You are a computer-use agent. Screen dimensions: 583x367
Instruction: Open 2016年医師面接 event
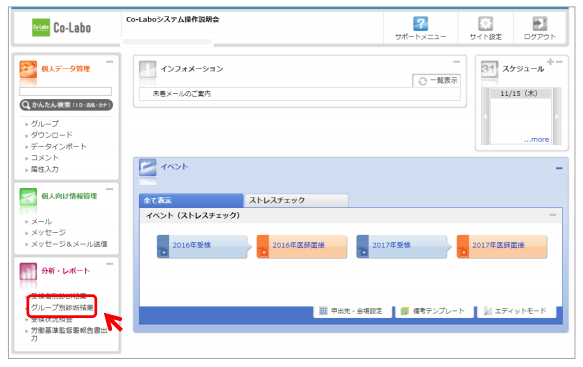pos(302,246)
